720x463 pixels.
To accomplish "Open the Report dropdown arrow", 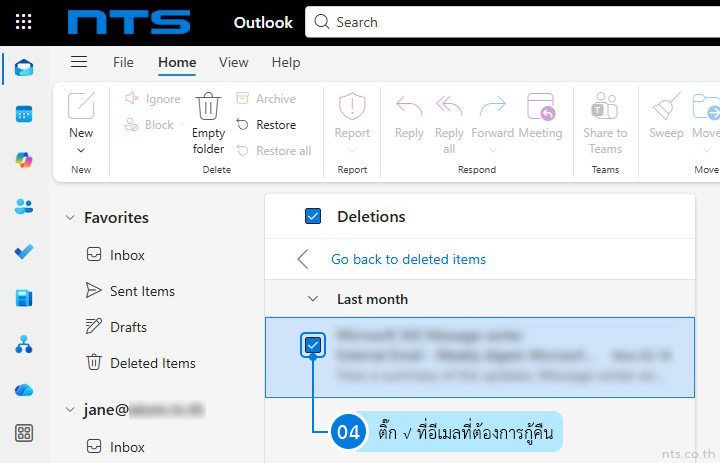I will pos(352,150).
